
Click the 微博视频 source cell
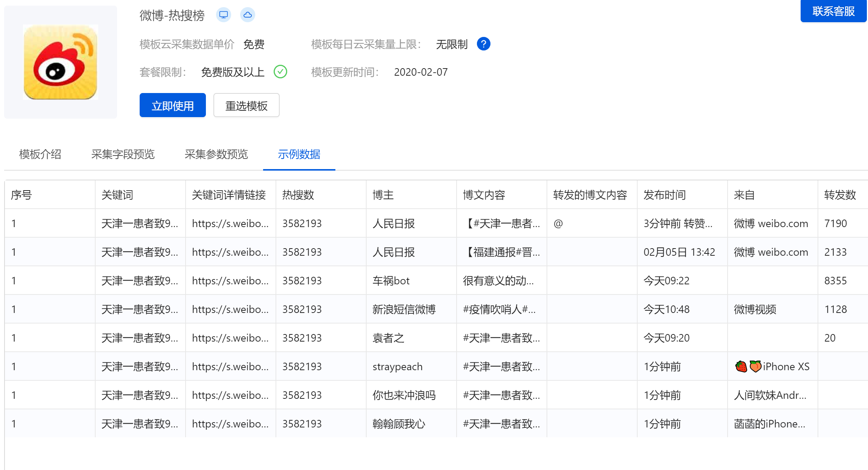pos(755,310)
